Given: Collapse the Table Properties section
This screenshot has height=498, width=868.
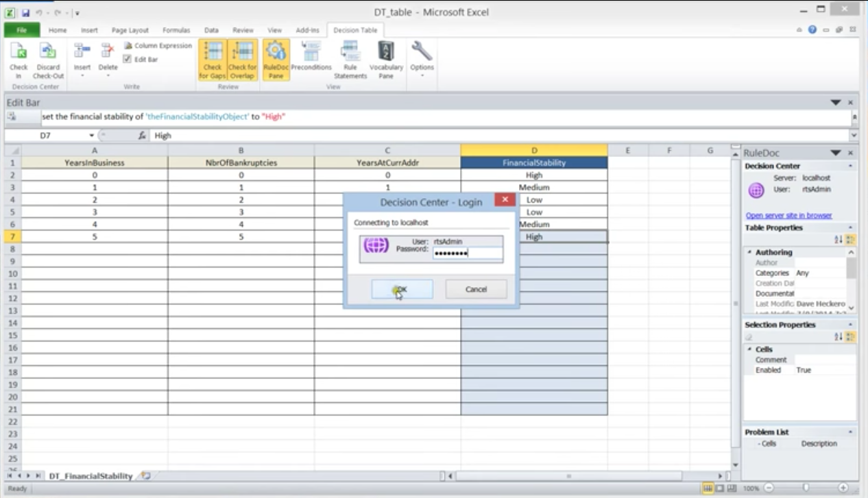Looking at the screenshot, I should point(851,227).
